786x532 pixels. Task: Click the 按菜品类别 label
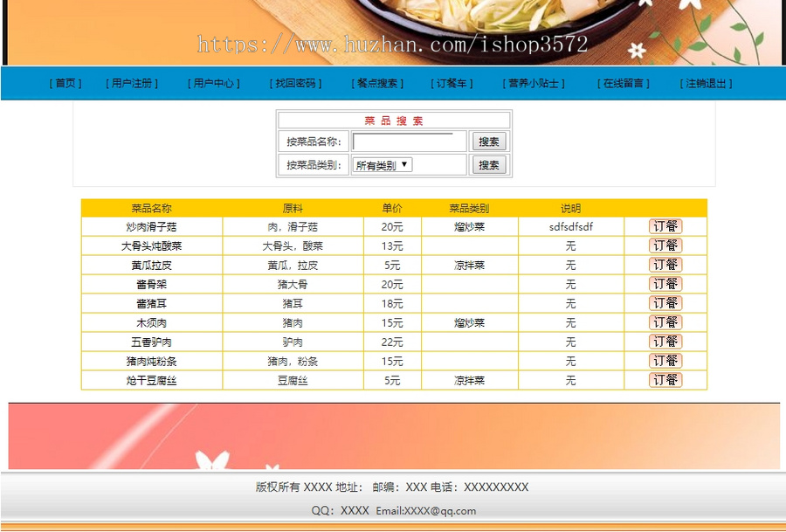coord(314,165)
